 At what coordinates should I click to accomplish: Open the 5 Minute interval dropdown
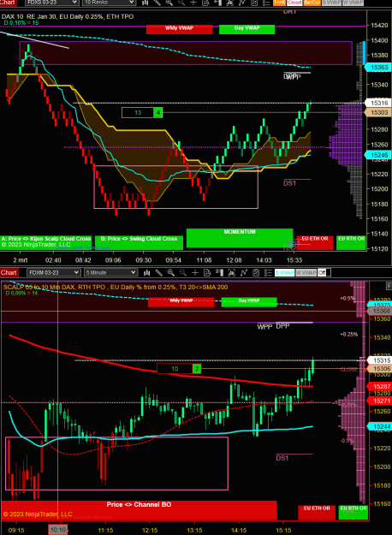[110, 272]
